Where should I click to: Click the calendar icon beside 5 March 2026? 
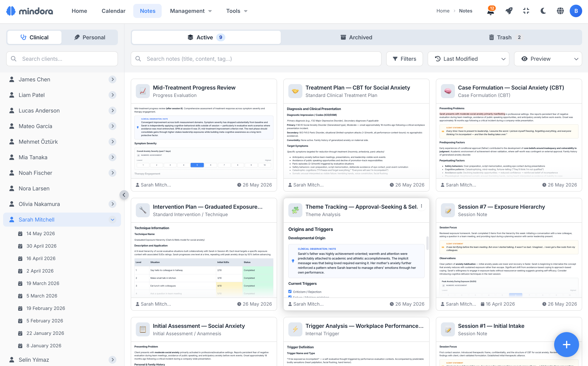pyautogui.click(x=20, y=296)
